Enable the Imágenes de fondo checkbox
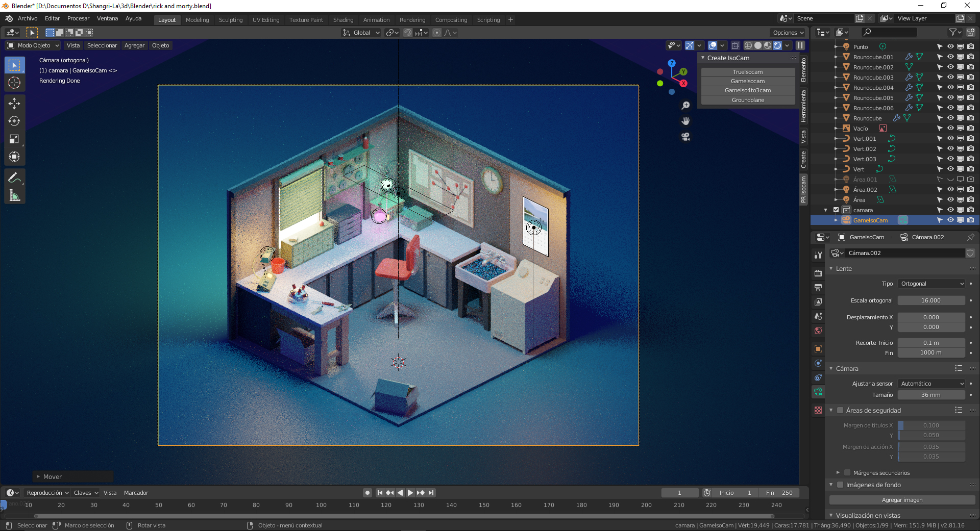This screenshot has width=980, height=531. (x=840, y=485)
